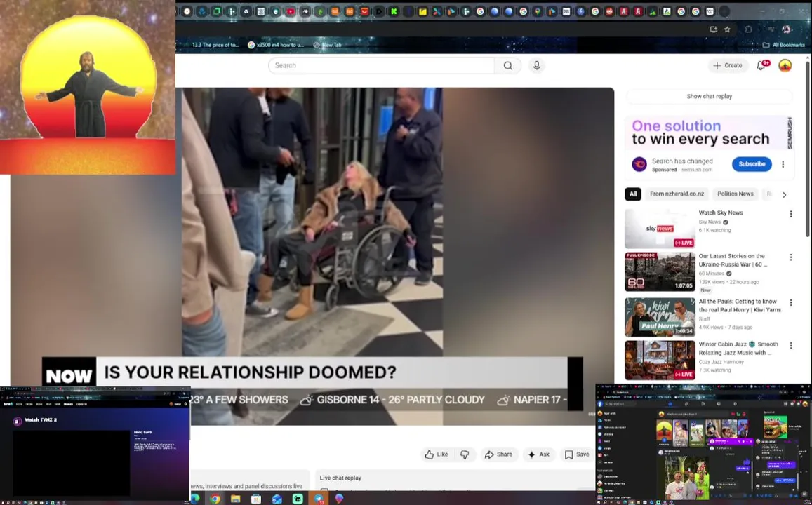Like the video with thumbs-up button

click(437, 454)
